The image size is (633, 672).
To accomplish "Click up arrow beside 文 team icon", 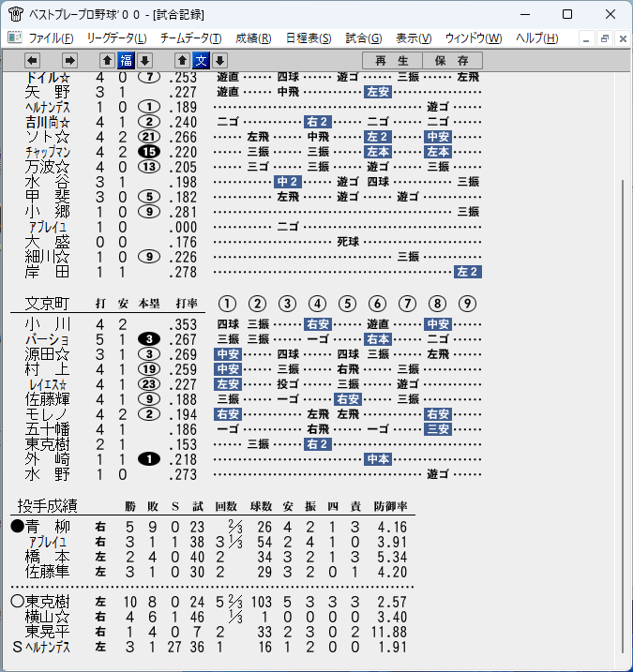I will pyautogui.click(x=182, y=60).
